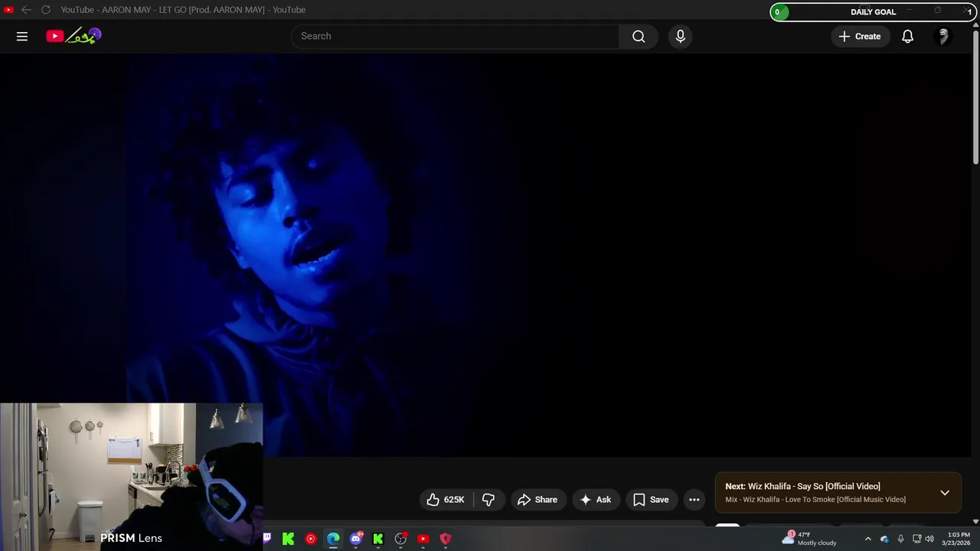The height and width of the screenshot is (551, 980).
Task: Dislike the video with thumbs down
Action: click(488, 500)
